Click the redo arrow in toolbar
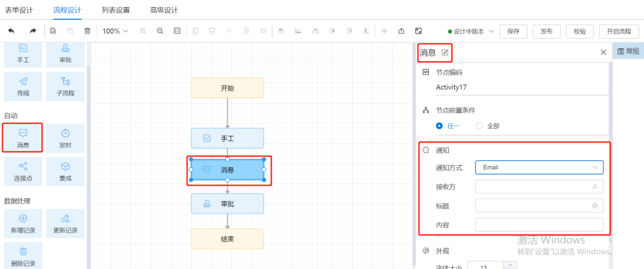644x269 pixels. [33, 31]
